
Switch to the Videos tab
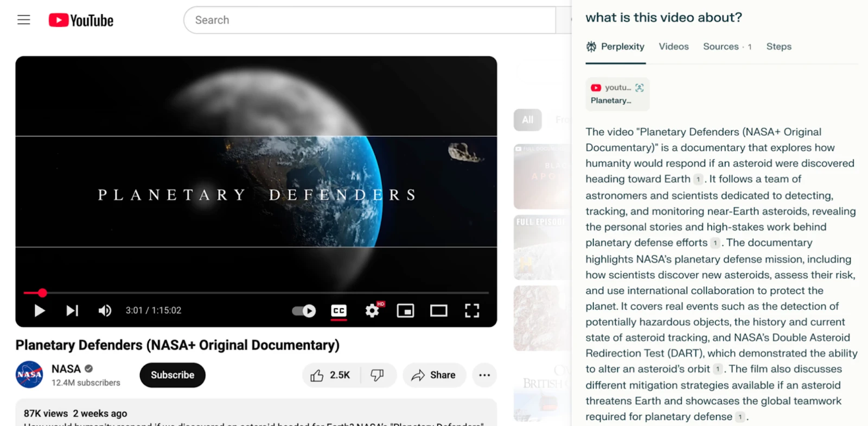point(674,47)
